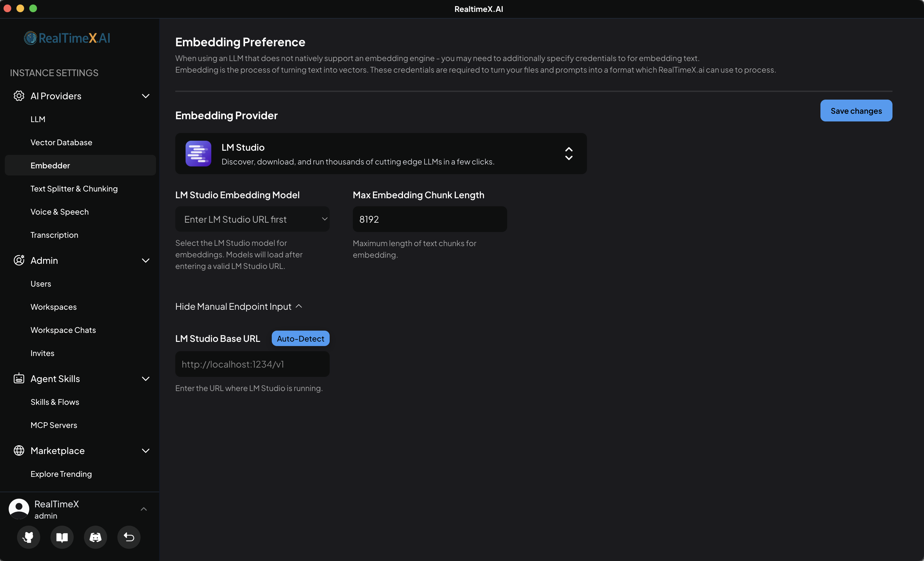Click the LM Studio provider icon

point(198,154)
